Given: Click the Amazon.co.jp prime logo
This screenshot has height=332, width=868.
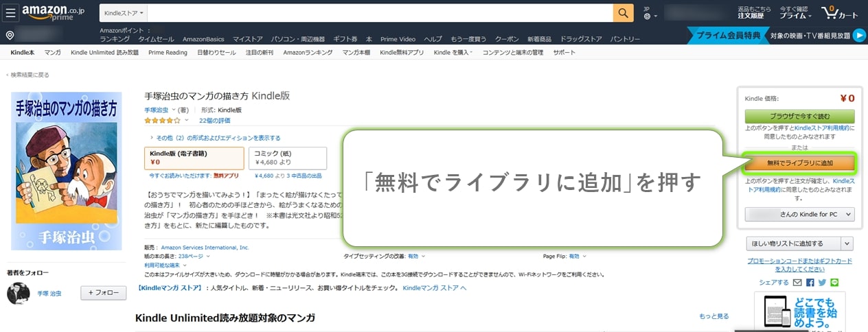Looking at the screenshot, I should point(53,12).
